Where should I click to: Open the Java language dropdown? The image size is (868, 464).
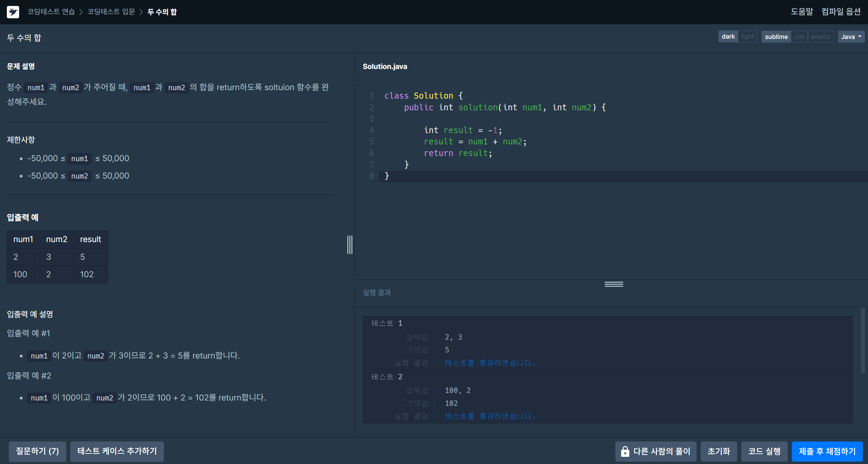(851, 37)
